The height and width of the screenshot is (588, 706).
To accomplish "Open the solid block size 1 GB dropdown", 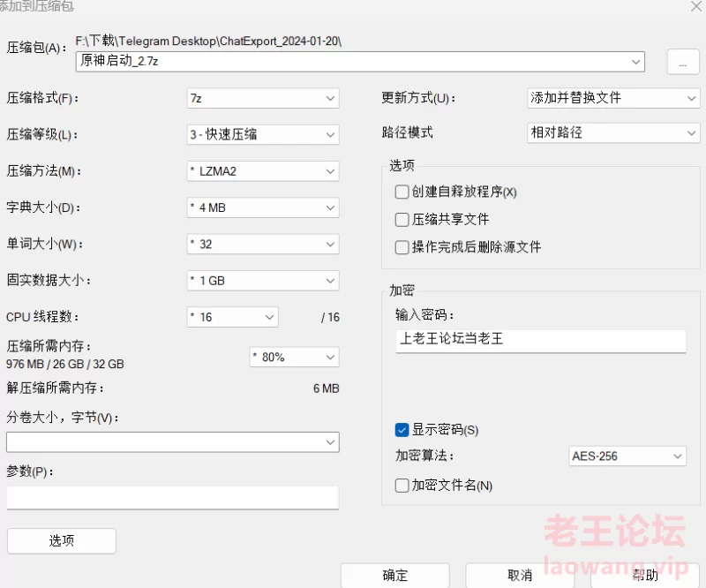I will 263,281.
